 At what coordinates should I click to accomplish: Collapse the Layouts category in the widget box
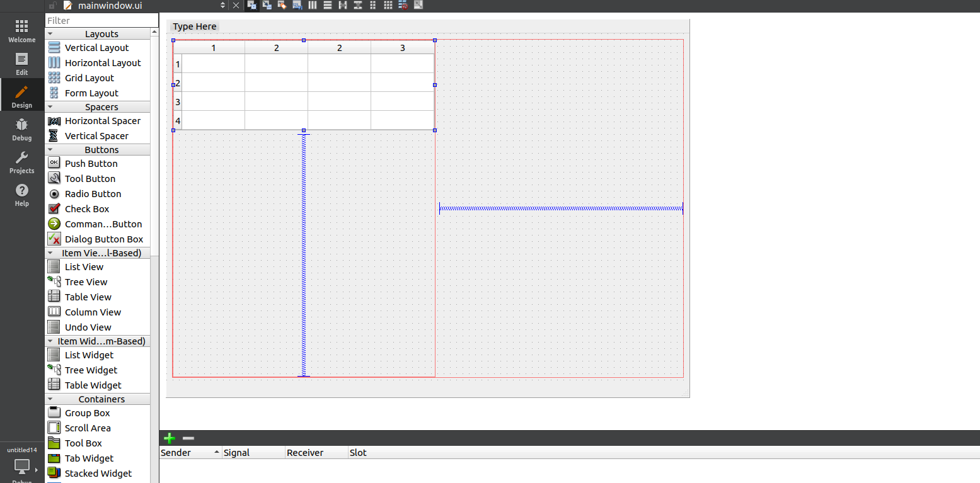(52, 33)
